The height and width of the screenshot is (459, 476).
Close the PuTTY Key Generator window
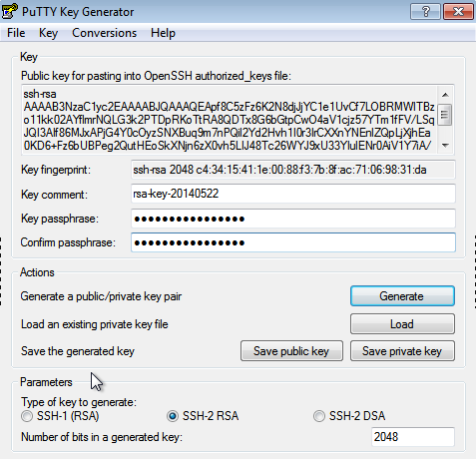[458, 12]
